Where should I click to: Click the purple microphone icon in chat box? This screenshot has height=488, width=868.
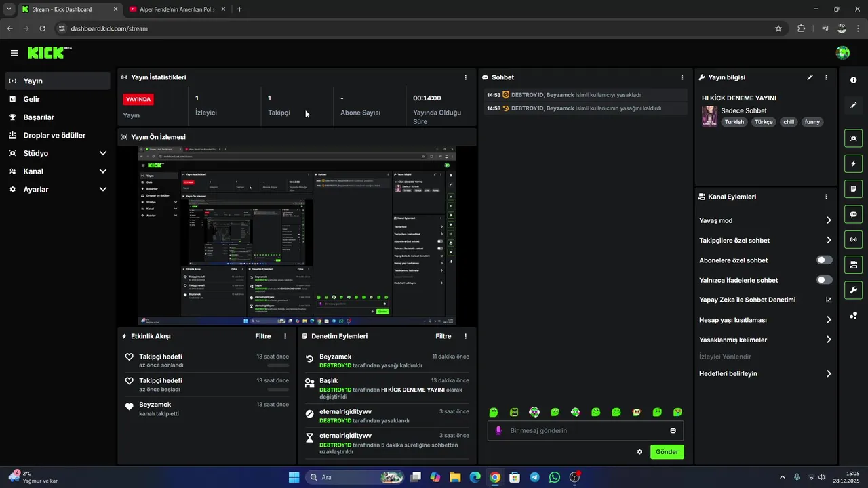[498, 430]
